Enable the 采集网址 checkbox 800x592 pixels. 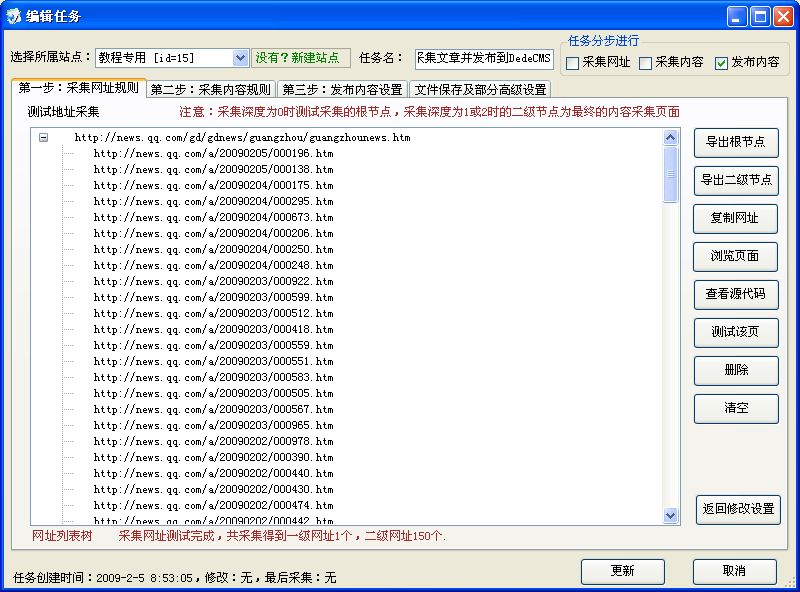[573, 63]
